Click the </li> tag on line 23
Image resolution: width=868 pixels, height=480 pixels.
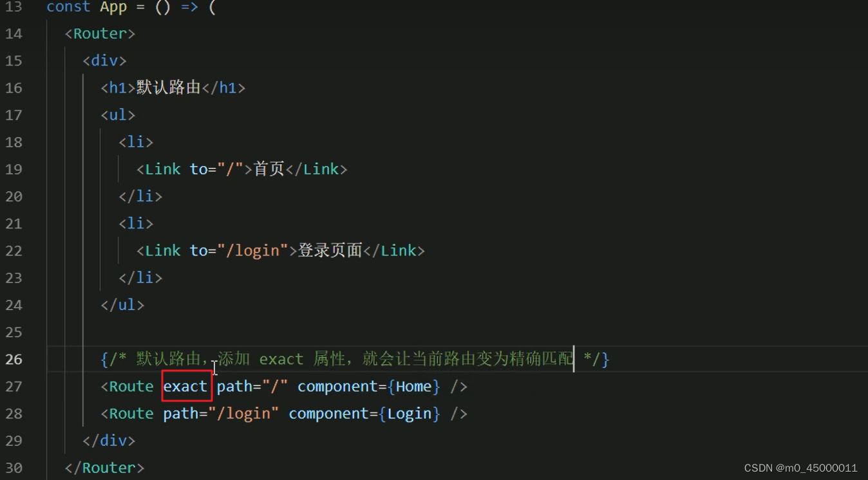(140, 278)
